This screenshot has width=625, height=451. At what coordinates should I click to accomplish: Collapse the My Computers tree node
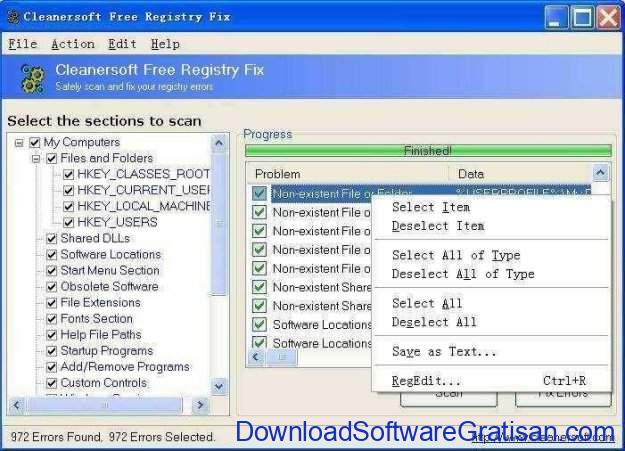(x=19, y=143)
